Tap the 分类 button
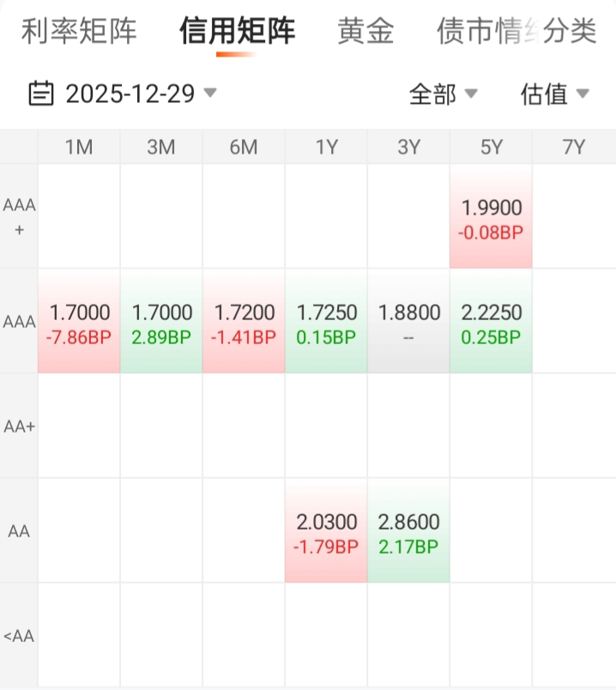The width and height of the screenshot is (616, 690). click(x=570, y=32)
